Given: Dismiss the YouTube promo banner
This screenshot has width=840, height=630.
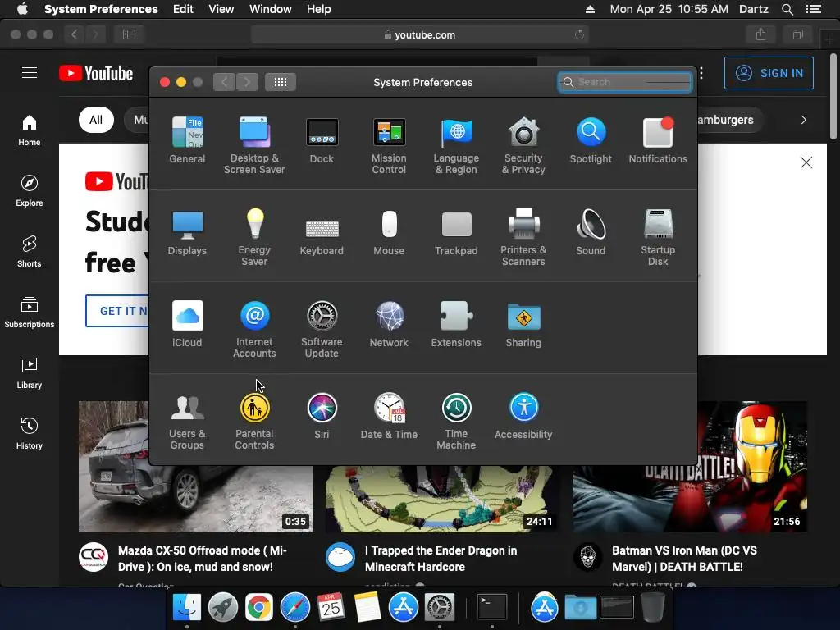Looking at the screenshot, I should (x=806, y=162).
